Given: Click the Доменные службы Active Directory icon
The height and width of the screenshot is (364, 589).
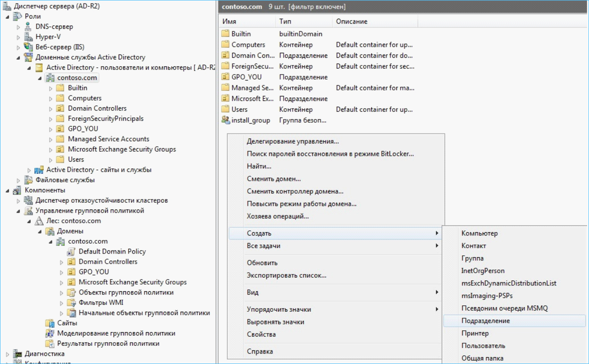Looking at the screenshot, I should [x=28, y=57].
